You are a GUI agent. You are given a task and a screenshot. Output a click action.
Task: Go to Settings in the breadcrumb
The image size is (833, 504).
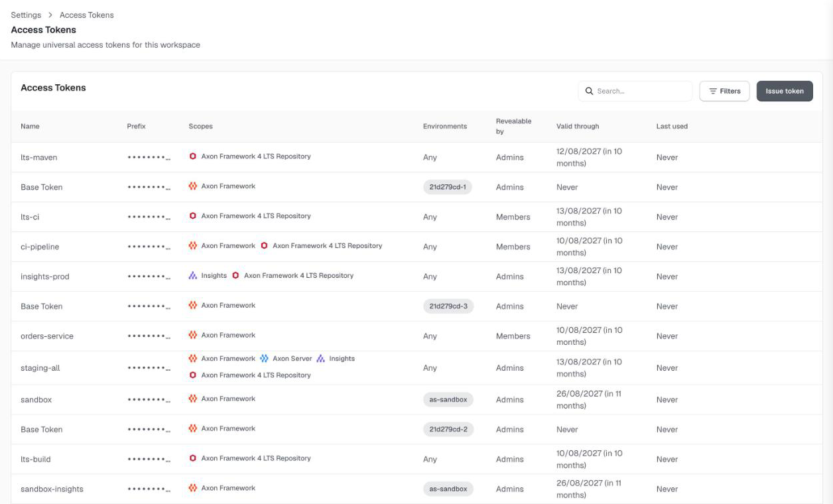click(x=26, y=15)
